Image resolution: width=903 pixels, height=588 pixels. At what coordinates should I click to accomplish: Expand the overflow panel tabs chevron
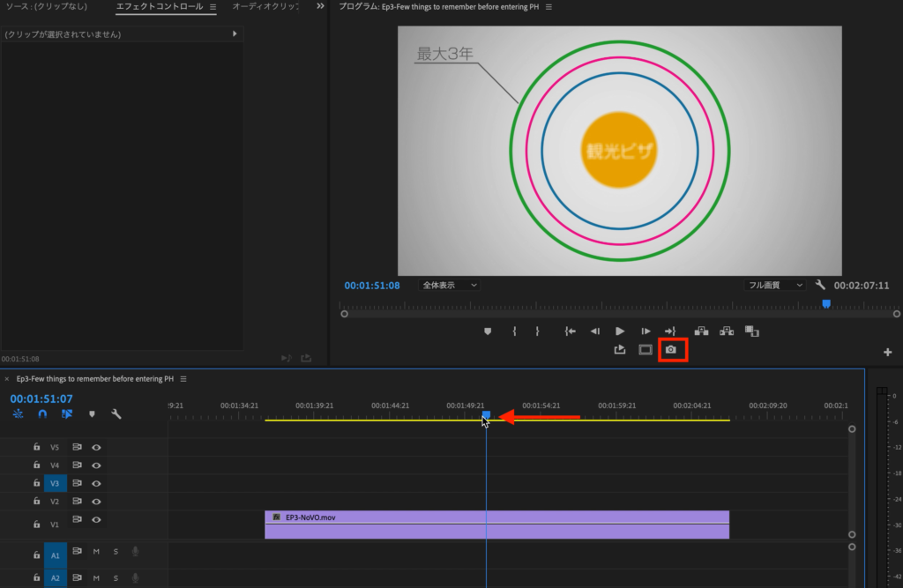pos(320,6)
